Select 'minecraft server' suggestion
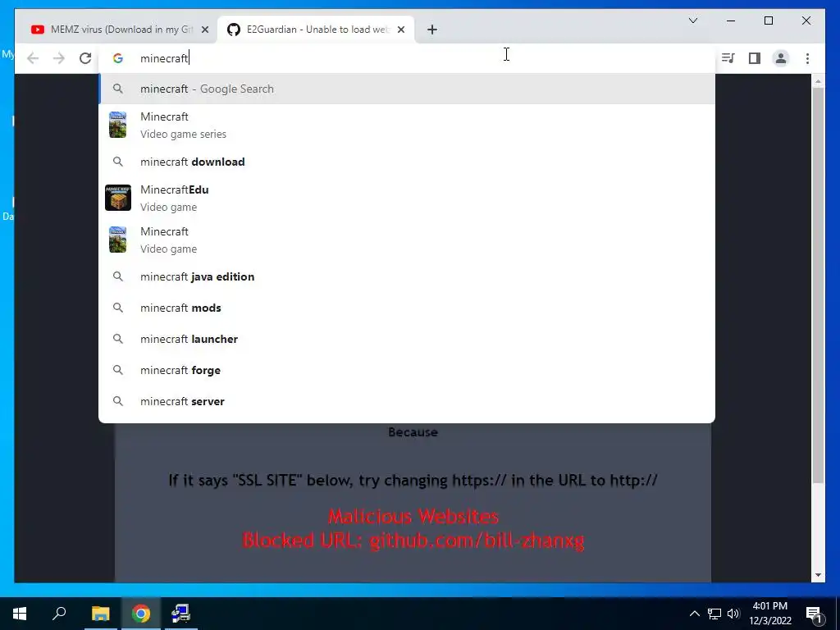Screen dimensions: 840x630 click(x=407, y=401)
